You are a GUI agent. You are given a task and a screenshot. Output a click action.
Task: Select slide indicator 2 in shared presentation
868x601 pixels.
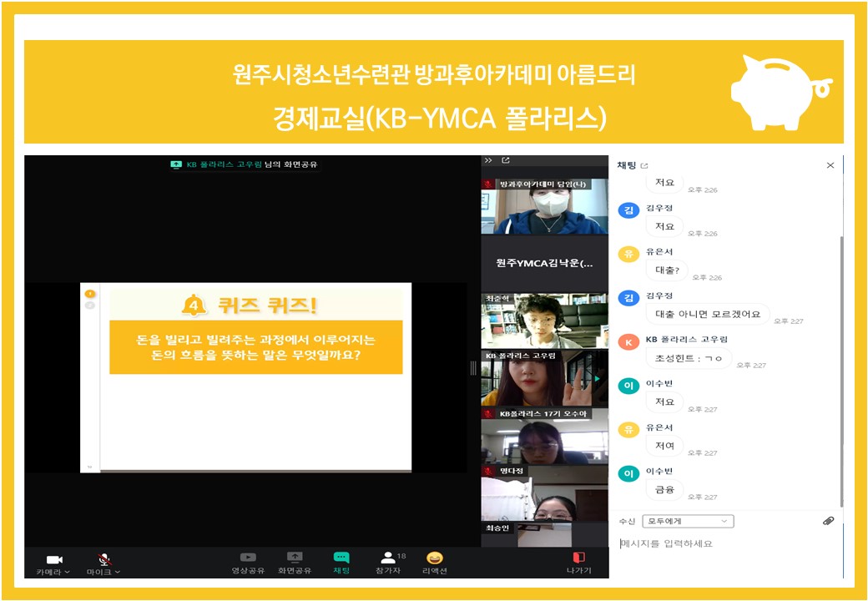point(89,305)
